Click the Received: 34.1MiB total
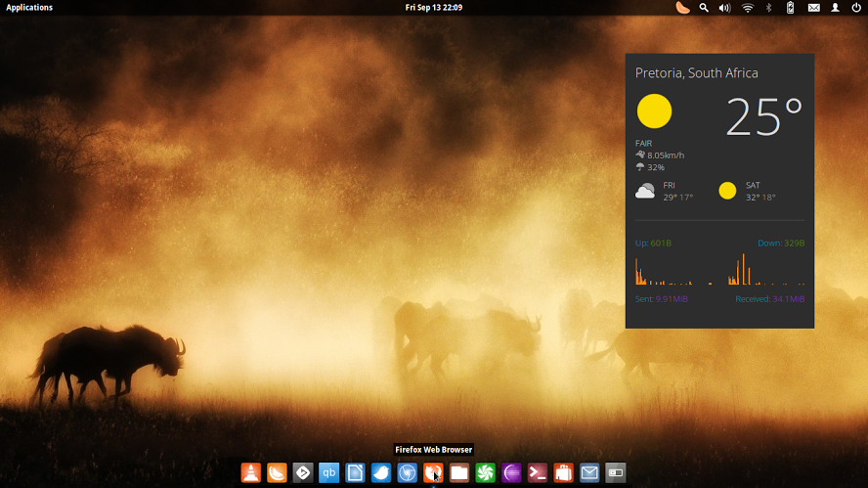868x488 pixels. click(x=770, y=299)
